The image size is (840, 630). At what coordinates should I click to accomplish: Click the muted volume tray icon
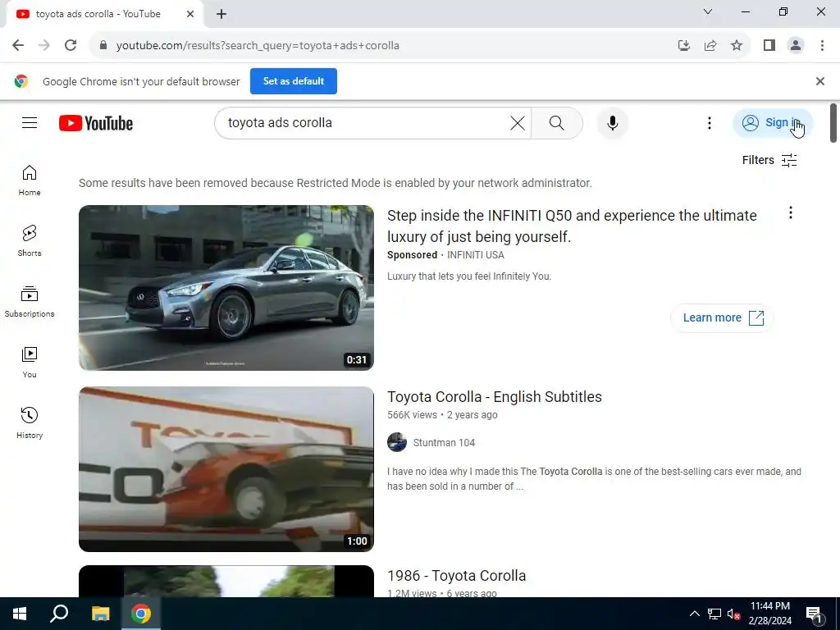(x=733, y=614)
